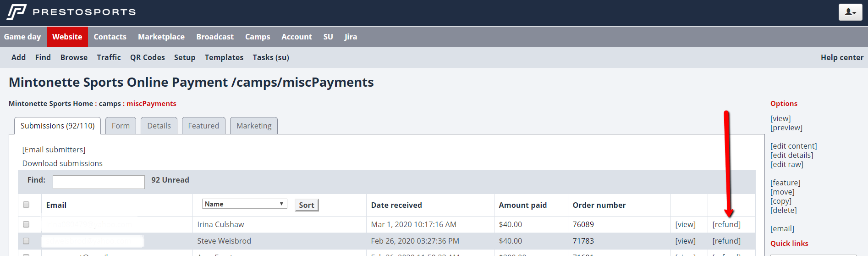Select Find in the submenu bar
The image size is (868, 256).
coord(43,57)
